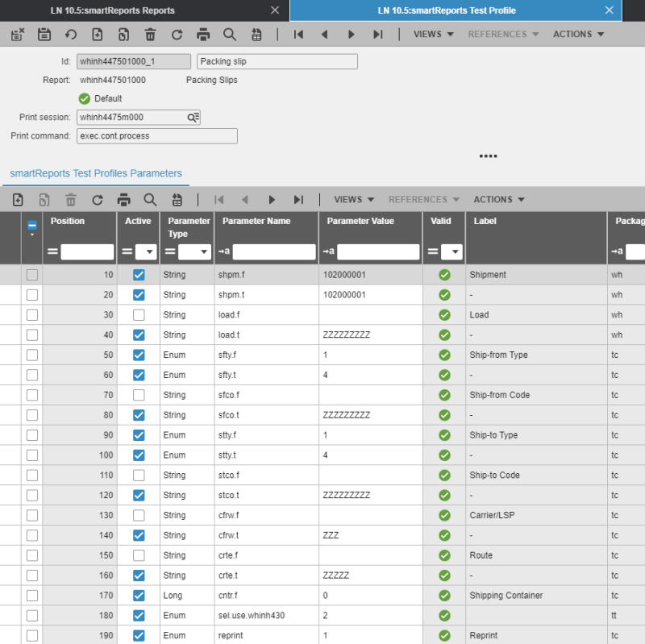Click Parameter Name filter contains operator
This screenshot has height=644, width=645.
(x=224, y=251)
